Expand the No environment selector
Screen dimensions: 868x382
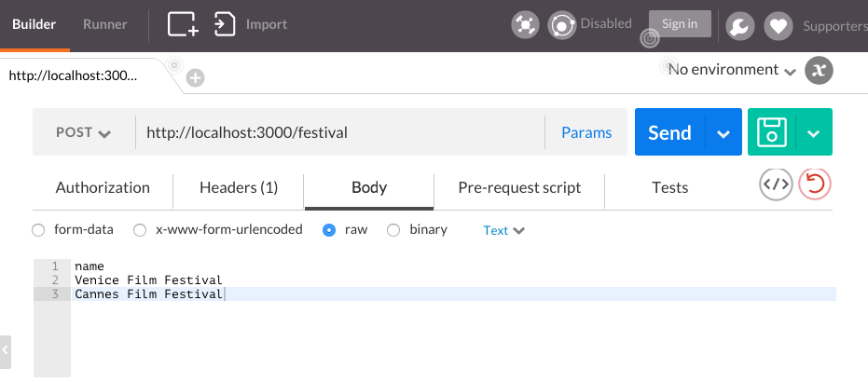click(733, 70)
